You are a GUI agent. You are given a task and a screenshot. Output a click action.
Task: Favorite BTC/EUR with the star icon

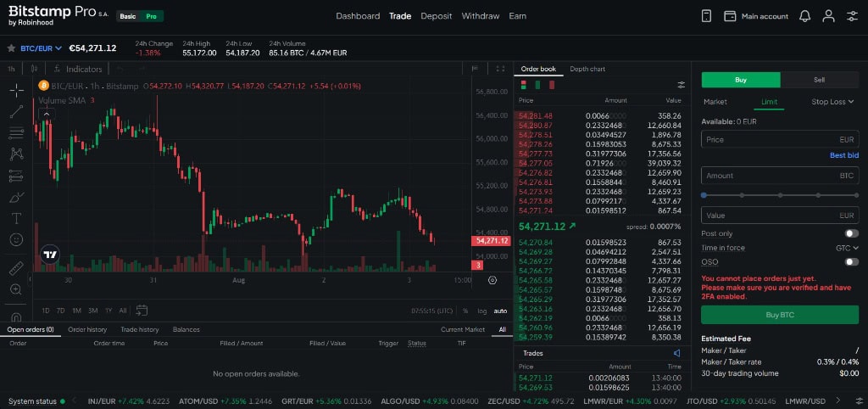pos(11,48)
